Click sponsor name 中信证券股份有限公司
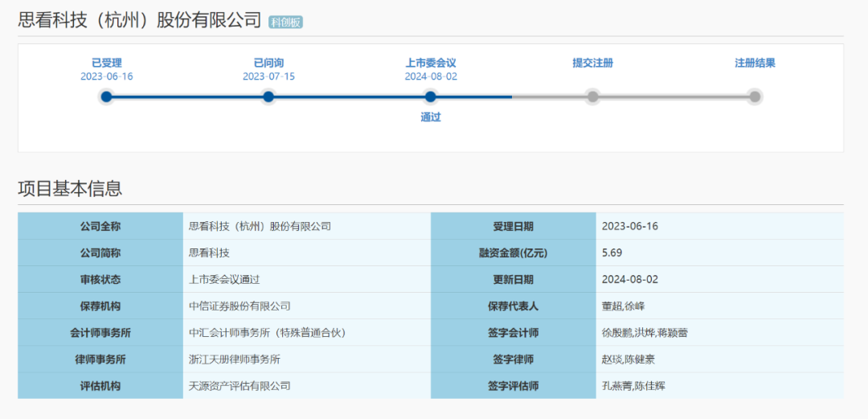Screen dimensions: 868x419 pos(240,306)
